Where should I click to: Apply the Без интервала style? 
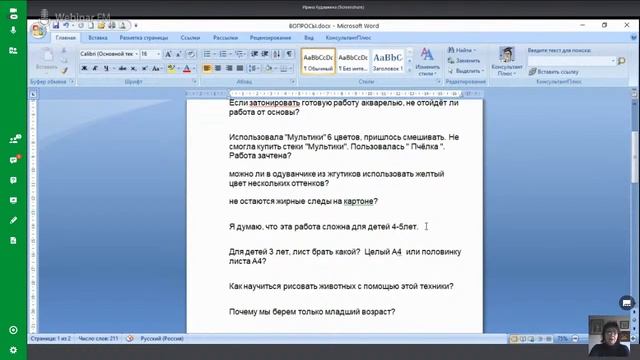pos(353,61)
